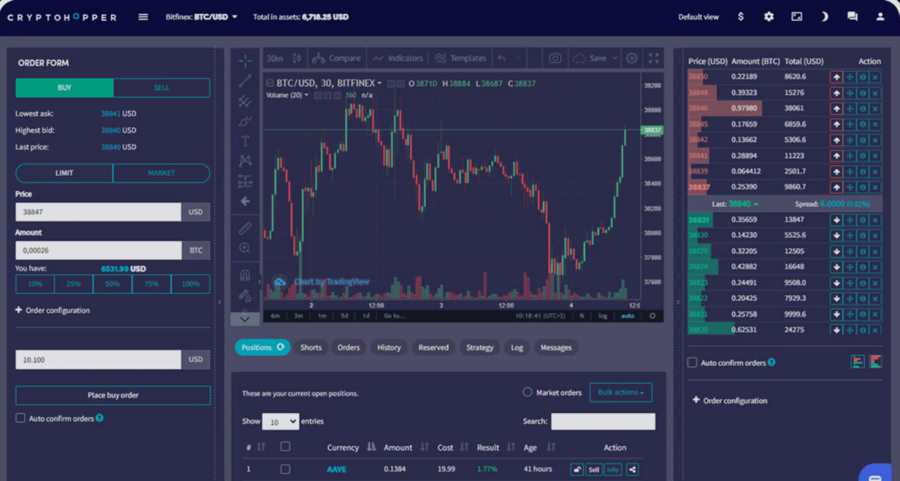
Task: Select the crosshair cursor tool in chart
Action: coord(245,60)
